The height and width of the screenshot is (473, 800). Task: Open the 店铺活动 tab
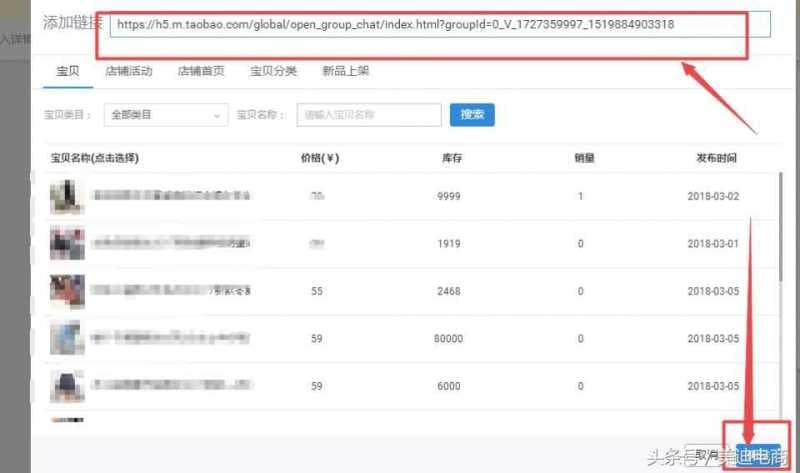pos(129,71)
